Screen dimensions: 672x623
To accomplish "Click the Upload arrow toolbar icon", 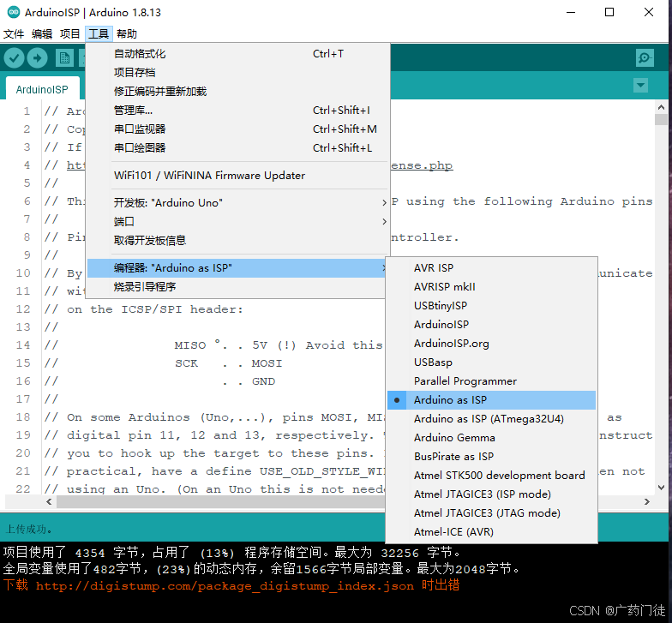I will [x=38, y=58].
